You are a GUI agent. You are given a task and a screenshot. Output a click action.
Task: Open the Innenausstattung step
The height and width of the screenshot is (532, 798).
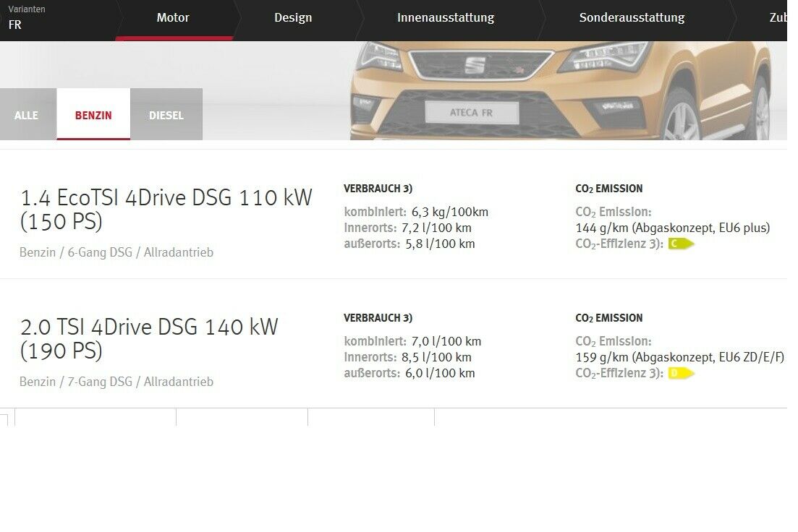pos(446,18)
